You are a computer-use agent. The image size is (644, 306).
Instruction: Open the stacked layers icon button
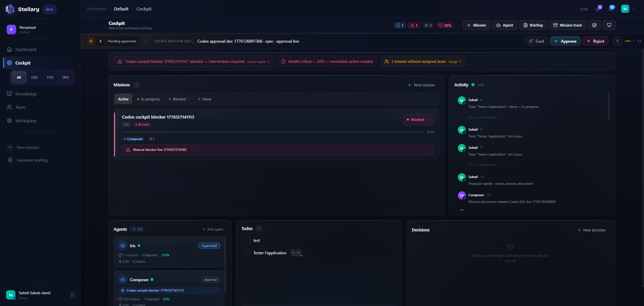click(x=594, y=25)
